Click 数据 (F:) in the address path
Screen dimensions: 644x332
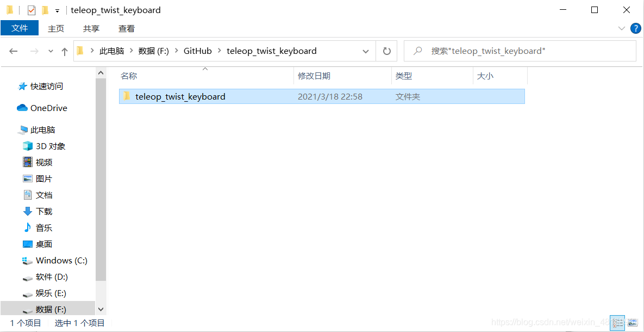click(x=154, y=51)
